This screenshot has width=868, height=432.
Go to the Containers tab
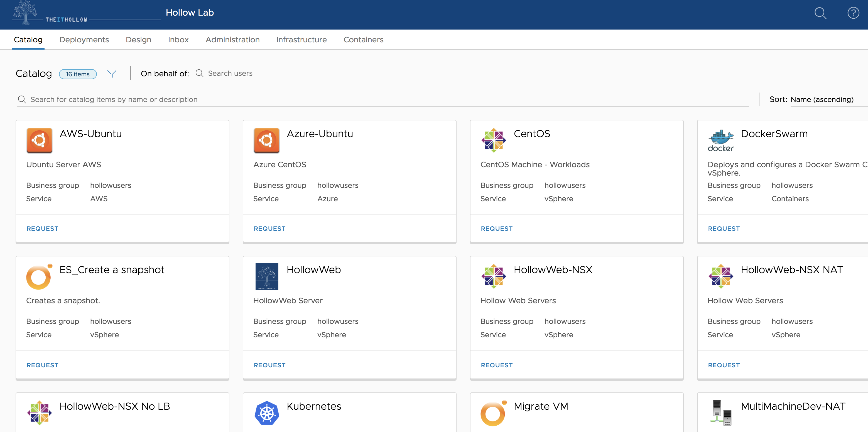click(x=363, y=40)
